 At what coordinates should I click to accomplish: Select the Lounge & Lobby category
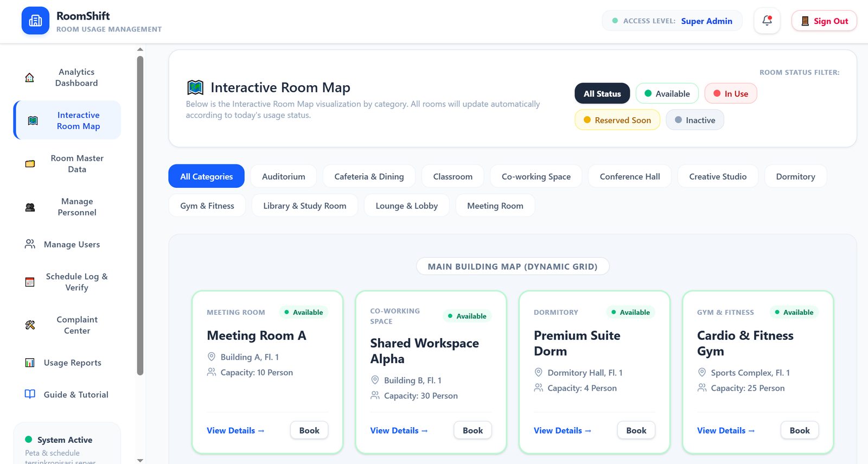coord(406,206)
